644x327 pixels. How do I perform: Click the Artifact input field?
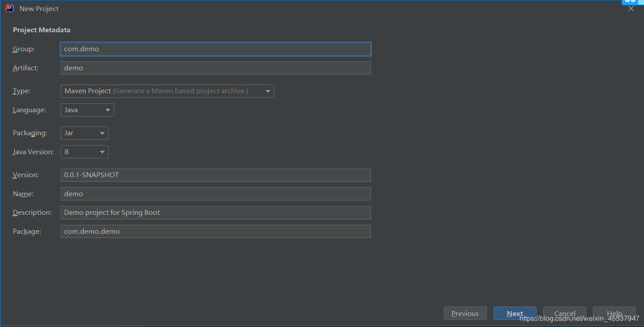coord(216,68)
